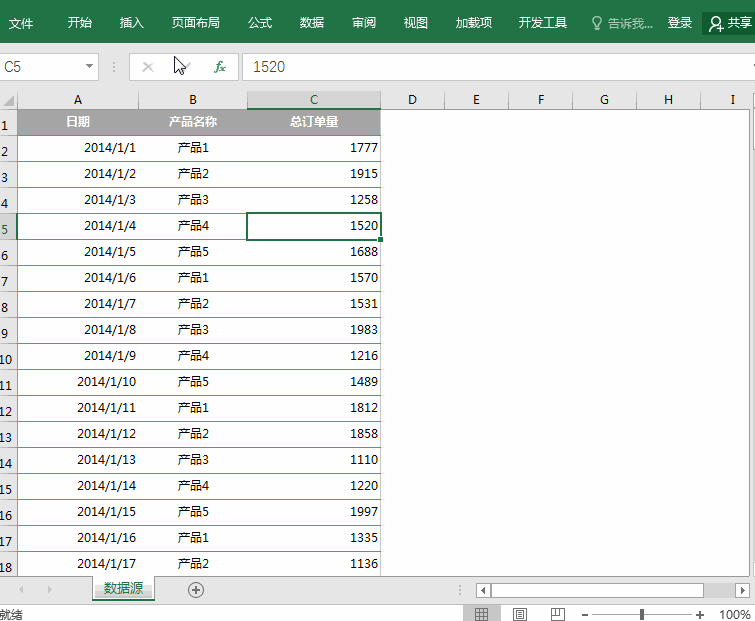Select column C header
Image resolution: width=755 pixels, height=621 pixels.
(x=314, y=100)
